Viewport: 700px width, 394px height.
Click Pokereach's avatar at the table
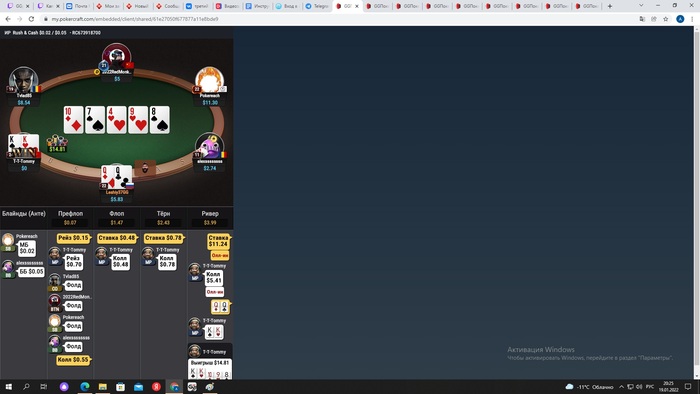pos(209,79)
